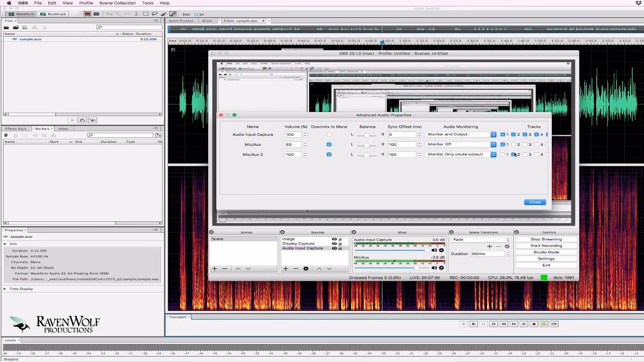
Task: Open the Tools menu in menu bar
Action: (147, 3)
